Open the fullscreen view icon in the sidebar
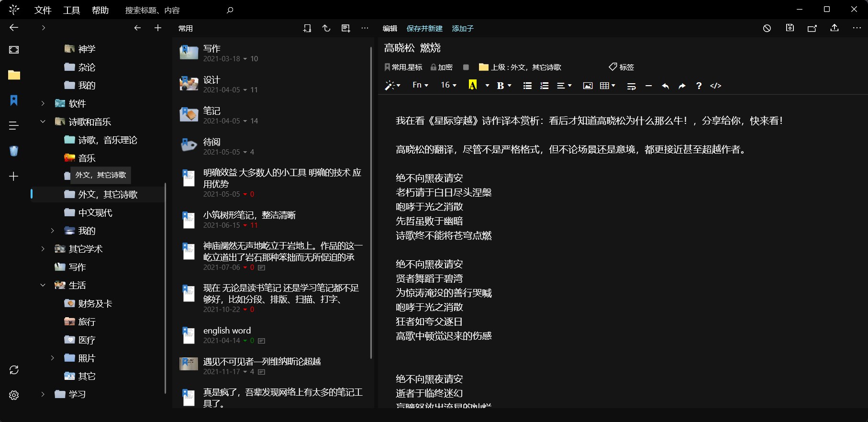Screen dimensions: 868x422 pos(14,50)
